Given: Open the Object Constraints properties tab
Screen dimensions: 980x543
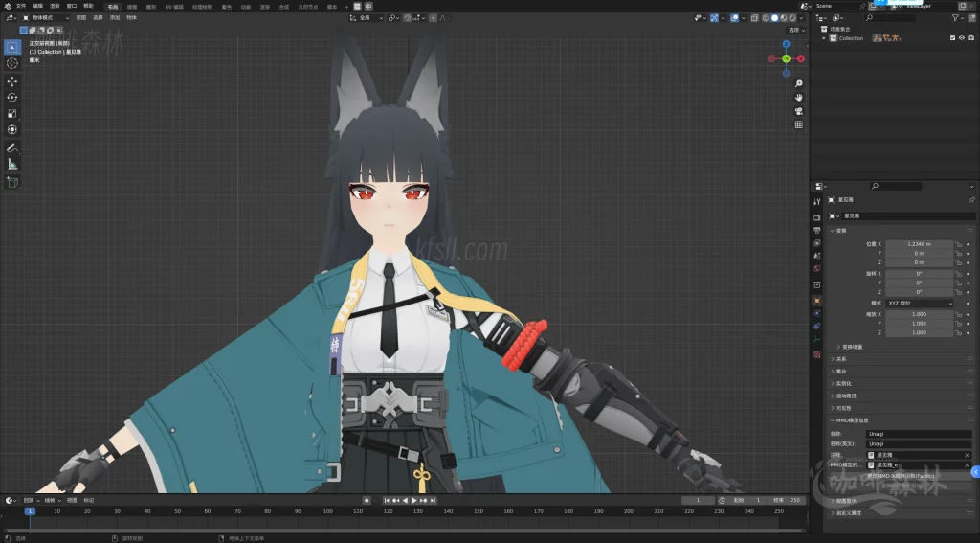Looking at the screenshot, I should coord(817,326).
